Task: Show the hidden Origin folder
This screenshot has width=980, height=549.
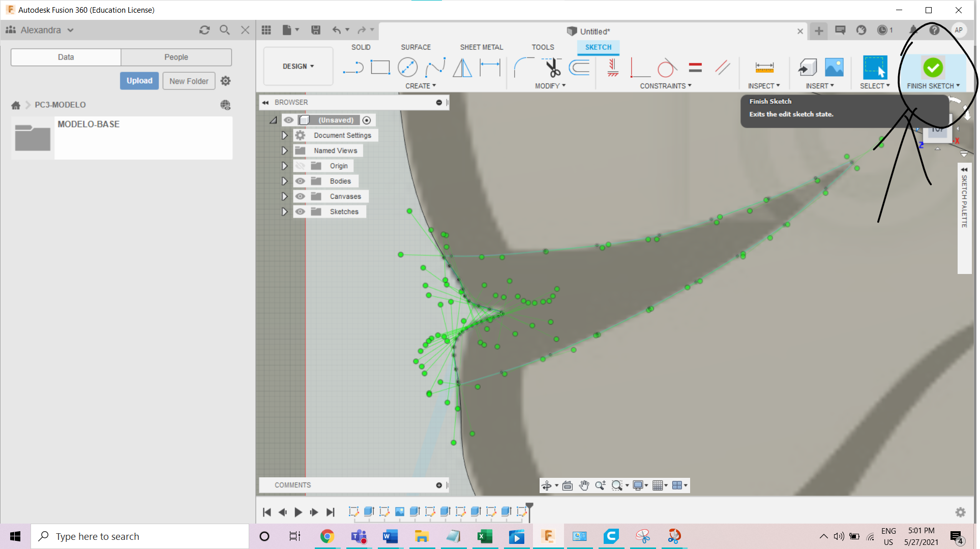Action: pos(300,166)
